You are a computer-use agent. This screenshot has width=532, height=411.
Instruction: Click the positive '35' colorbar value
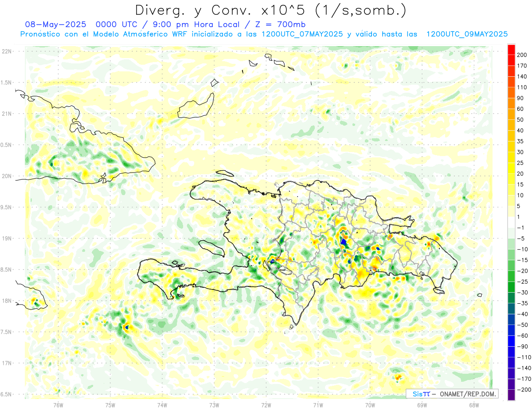(x=520, y=142)
